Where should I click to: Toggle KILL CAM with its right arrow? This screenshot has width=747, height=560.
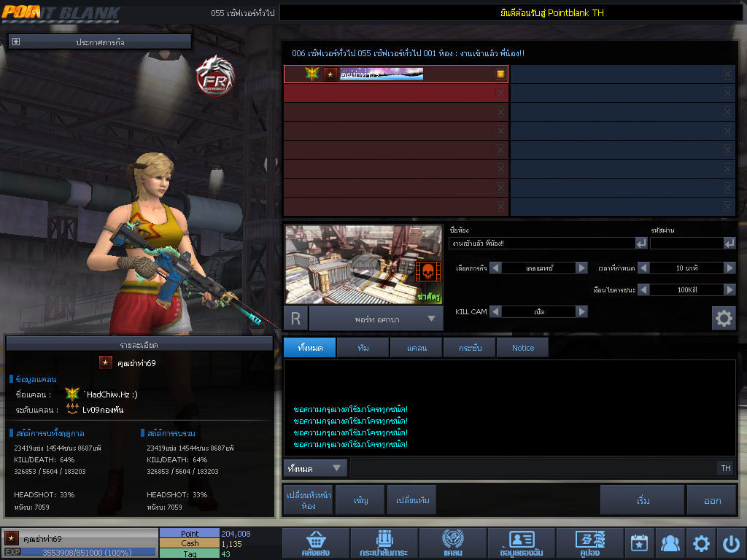click(x=581, y=311)
